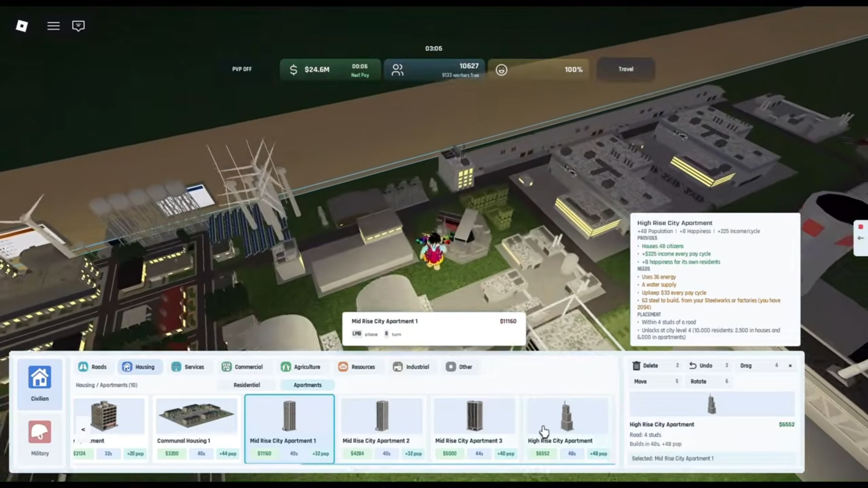The height and width of the screenshot is (488, 868).
Task: Select Communal Housing 1 card
Action: coord(196,429)
